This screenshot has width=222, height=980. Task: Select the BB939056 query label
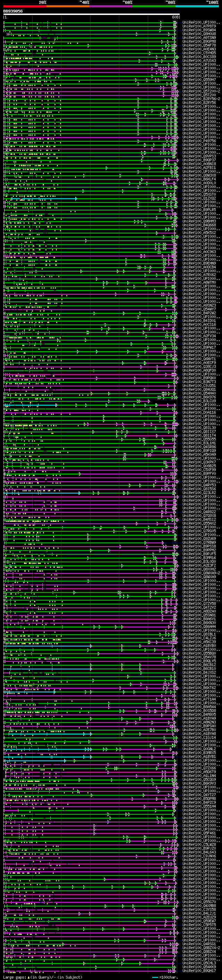pos(13,11)
